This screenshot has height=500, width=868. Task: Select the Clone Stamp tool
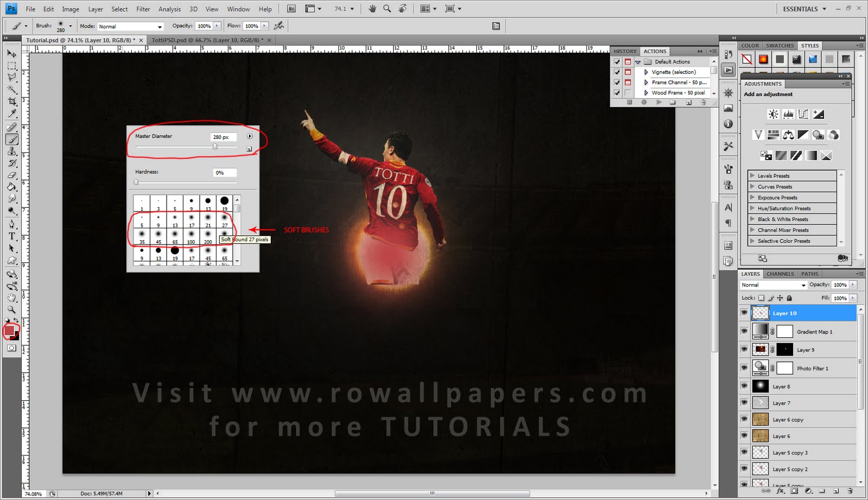pos(11,151)
